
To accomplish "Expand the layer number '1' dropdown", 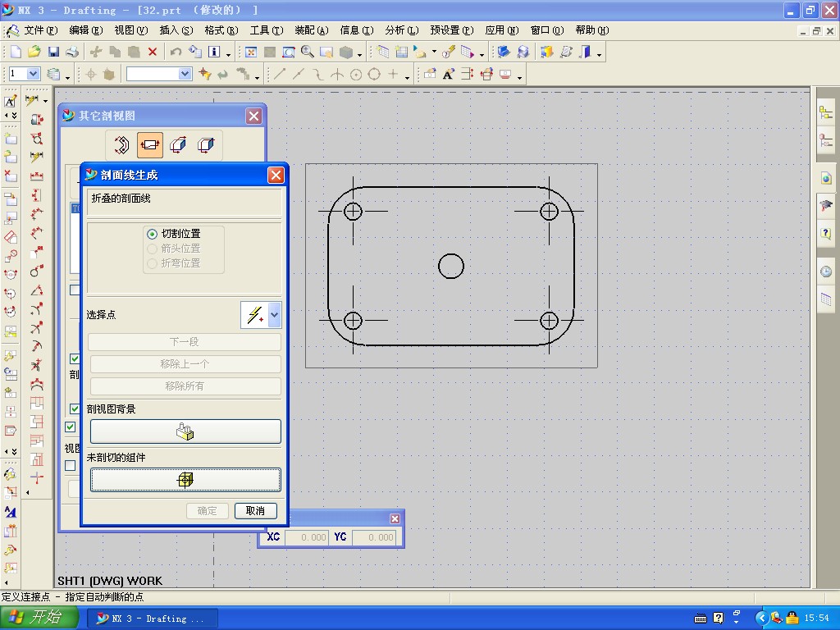I will [x=34, y=74].
